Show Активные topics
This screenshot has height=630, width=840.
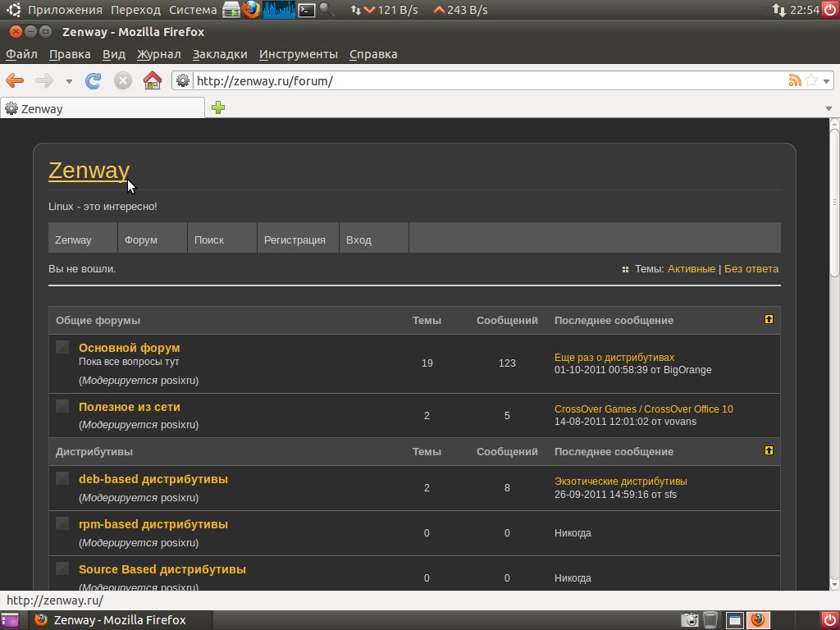(691, 268)
